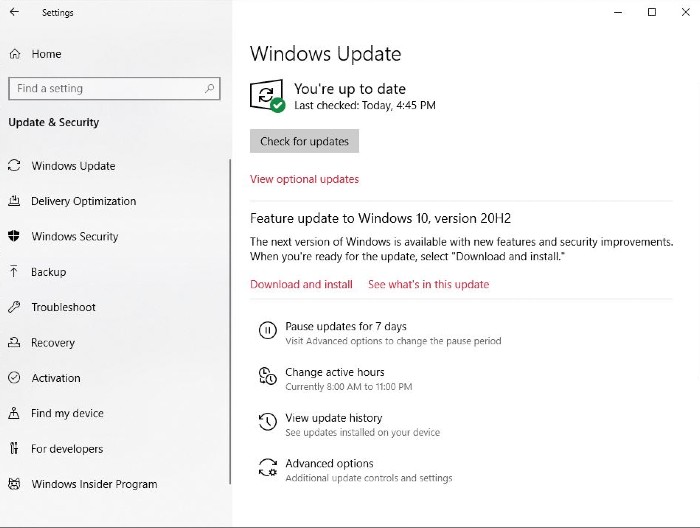Click the You're up to date text
The height and width of the screenshot is (528, 700).
pos(350,89)
